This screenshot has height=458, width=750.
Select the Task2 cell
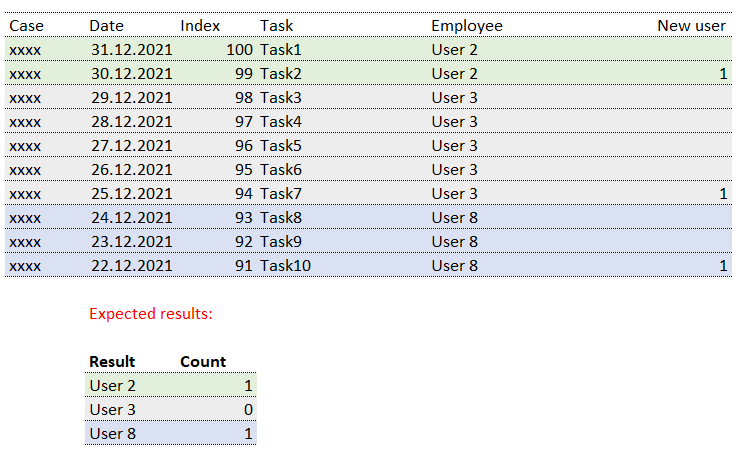click(281, 74)
